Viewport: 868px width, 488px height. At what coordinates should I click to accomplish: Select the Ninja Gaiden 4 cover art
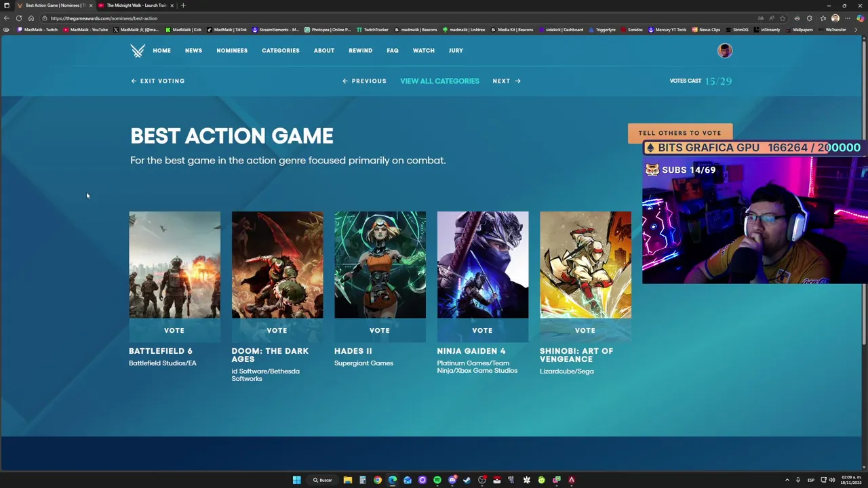[x=482, y=265]
